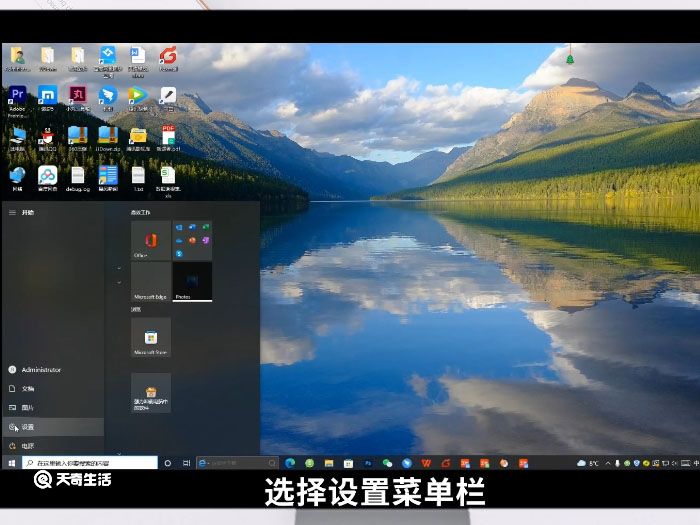Click the Windows Start button
The height and width of the screenshot is (525, 700).
(12, 463)
